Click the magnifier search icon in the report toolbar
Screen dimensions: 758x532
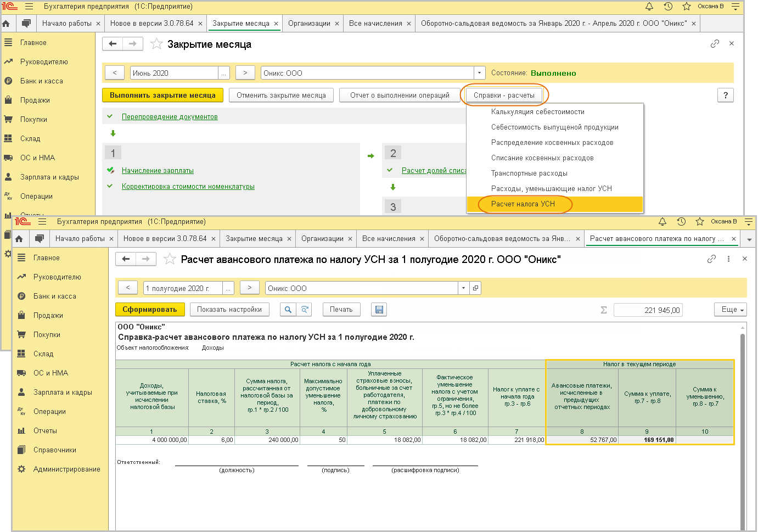point(288,310)
